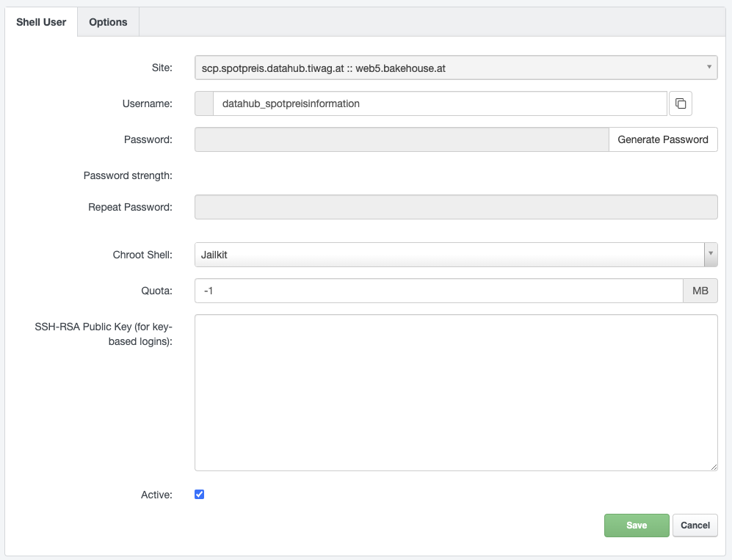Click the Repeat Password field
Viewport: 732px width, 560px height.
pyautogui.click(x=455, y=207)
